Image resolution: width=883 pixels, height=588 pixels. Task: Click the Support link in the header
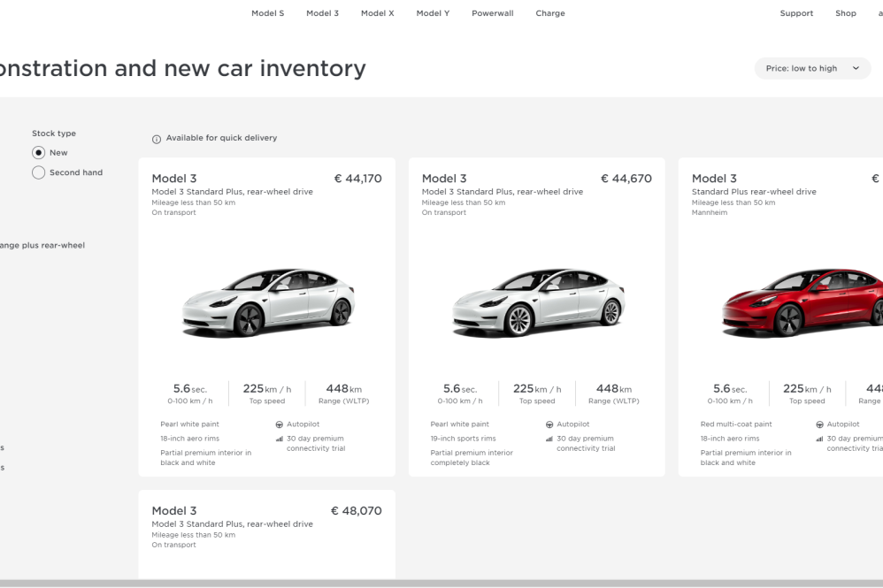pyautogui.click(x=796, y=14)
